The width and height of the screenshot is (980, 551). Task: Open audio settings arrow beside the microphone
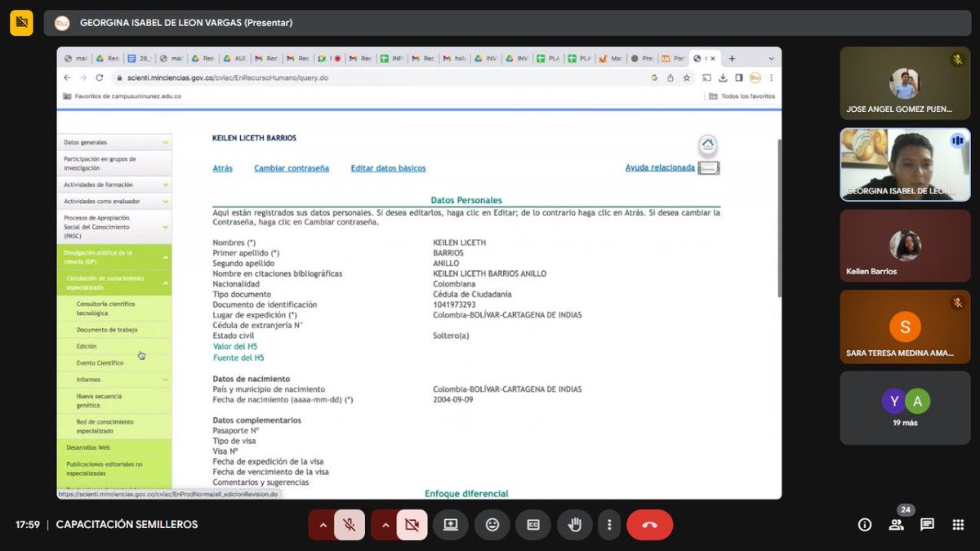(322, 525)
